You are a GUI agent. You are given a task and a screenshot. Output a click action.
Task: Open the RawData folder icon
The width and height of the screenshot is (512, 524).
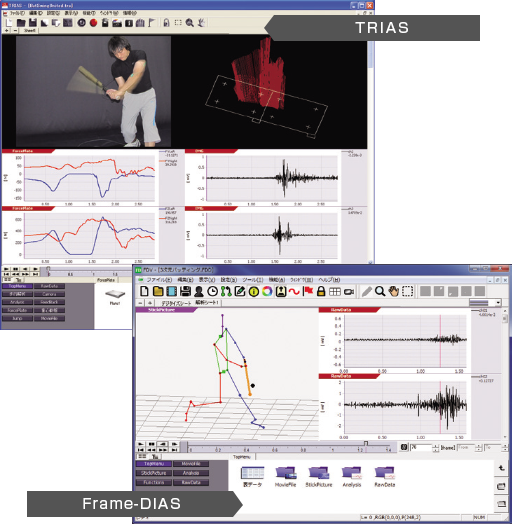click(x=385, y=477)
